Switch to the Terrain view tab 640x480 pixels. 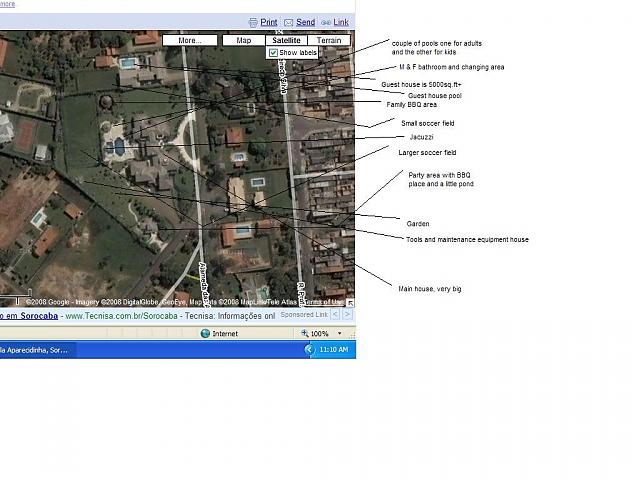click(x=329, y=41)
